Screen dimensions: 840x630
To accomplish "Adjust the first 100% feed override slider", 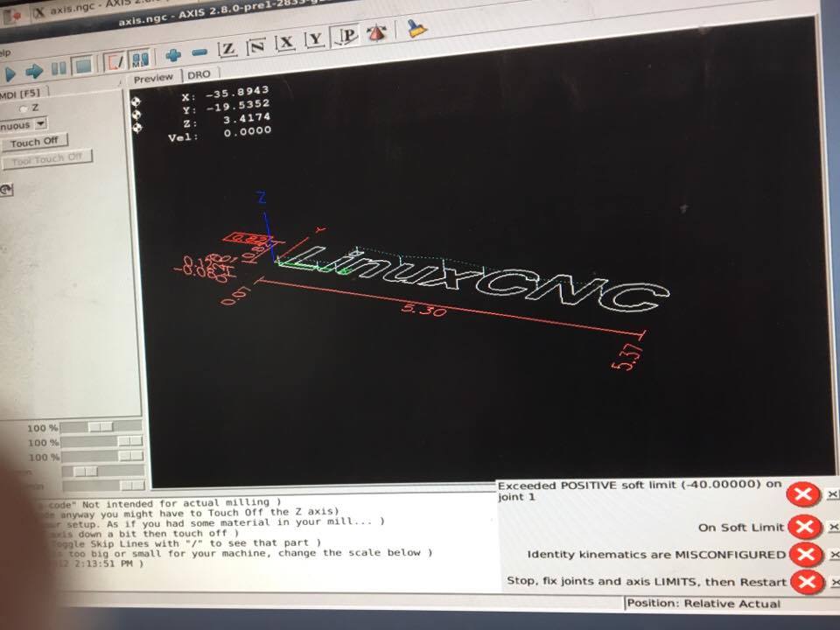I will tap(101, 427).
